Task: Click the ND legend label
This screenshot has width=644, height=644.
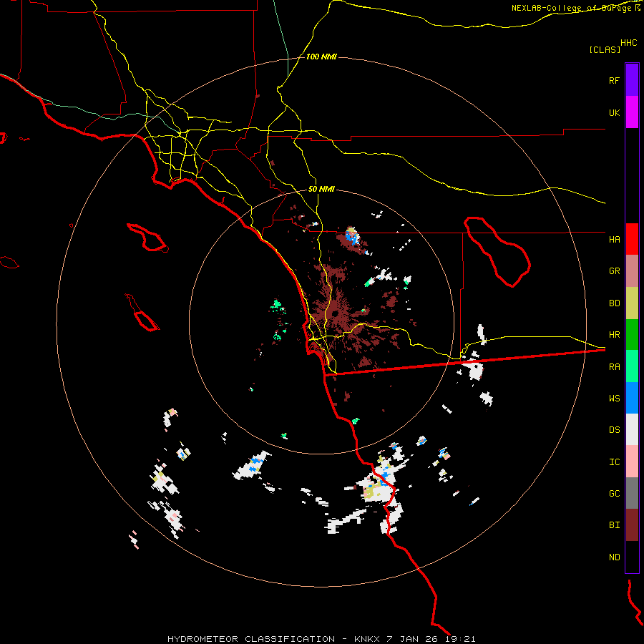Action: tap(614, 557)
